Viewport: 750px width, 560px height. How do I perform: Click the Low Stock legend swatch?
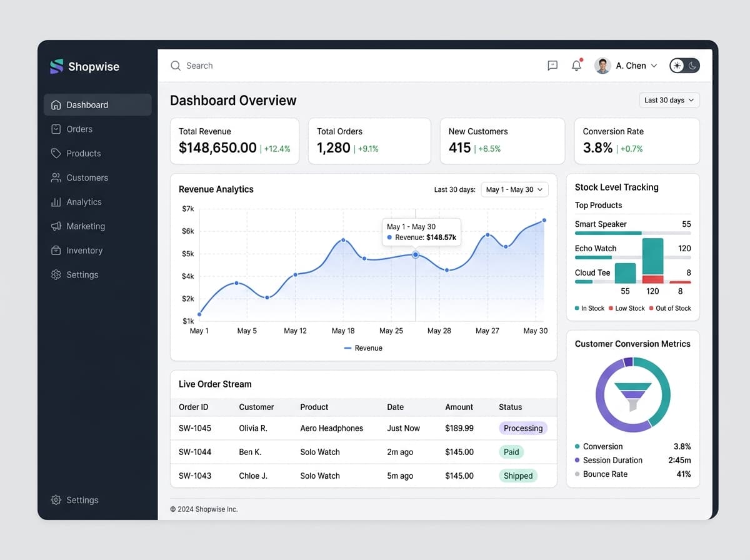[x=611, y=308]
